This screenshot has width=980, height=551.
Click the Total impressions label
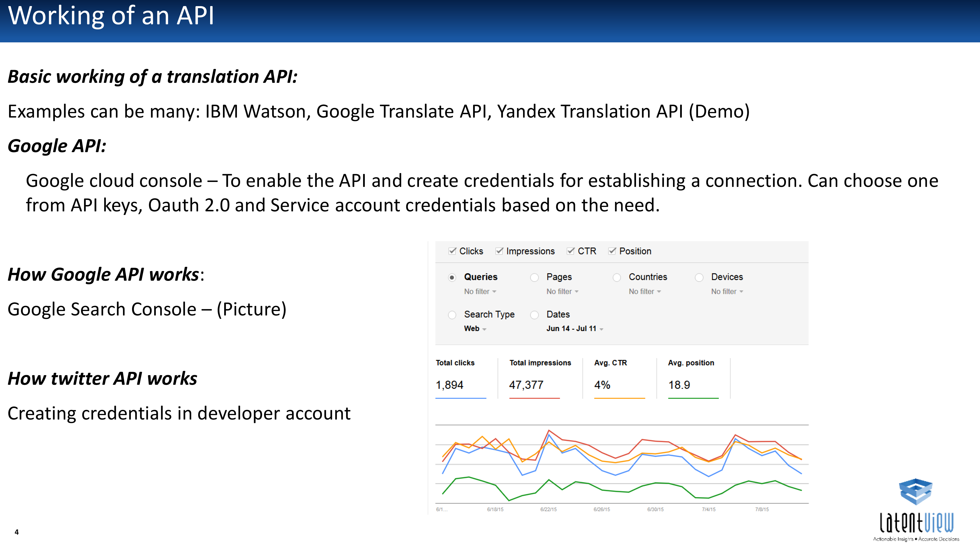tap(540, 363)
